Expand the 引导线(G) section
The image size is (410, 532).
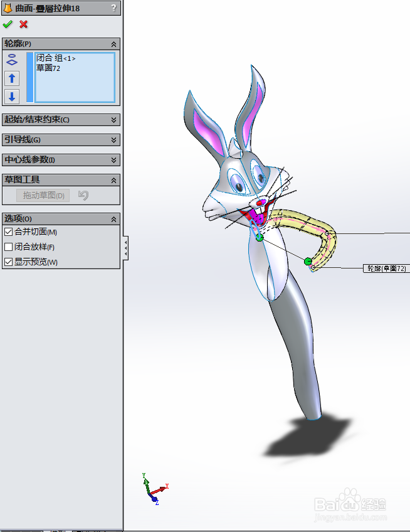(x=113, y=140)
